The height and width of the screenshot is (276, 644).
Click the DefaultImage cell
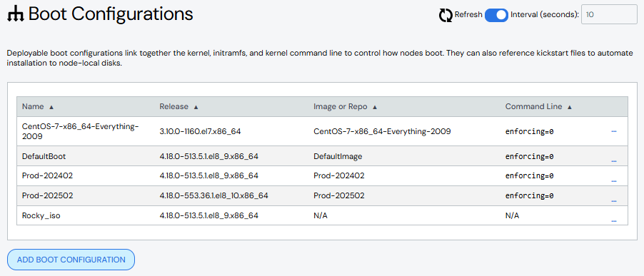338,156
